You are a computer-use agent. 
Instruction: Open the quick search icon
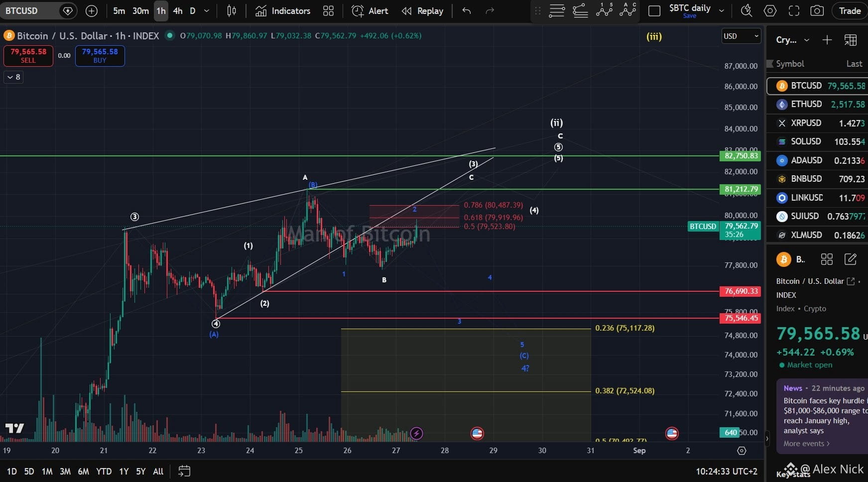[746, 11]
